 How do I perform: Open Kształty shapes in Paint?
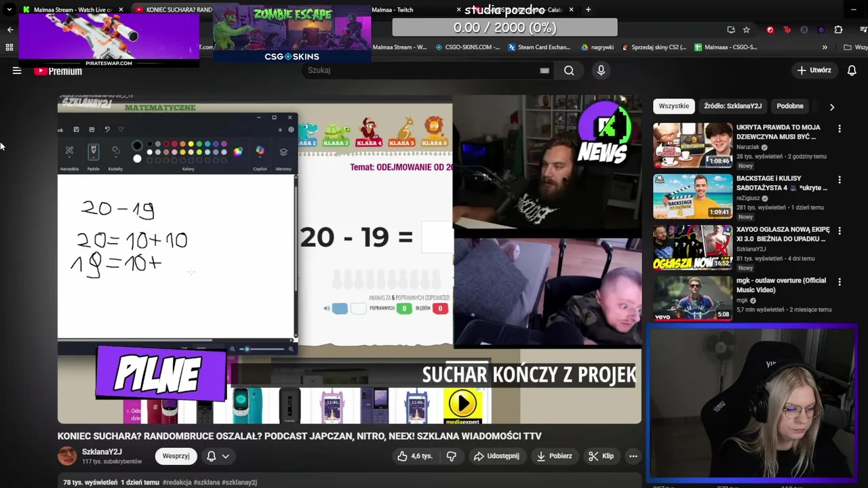116,156
